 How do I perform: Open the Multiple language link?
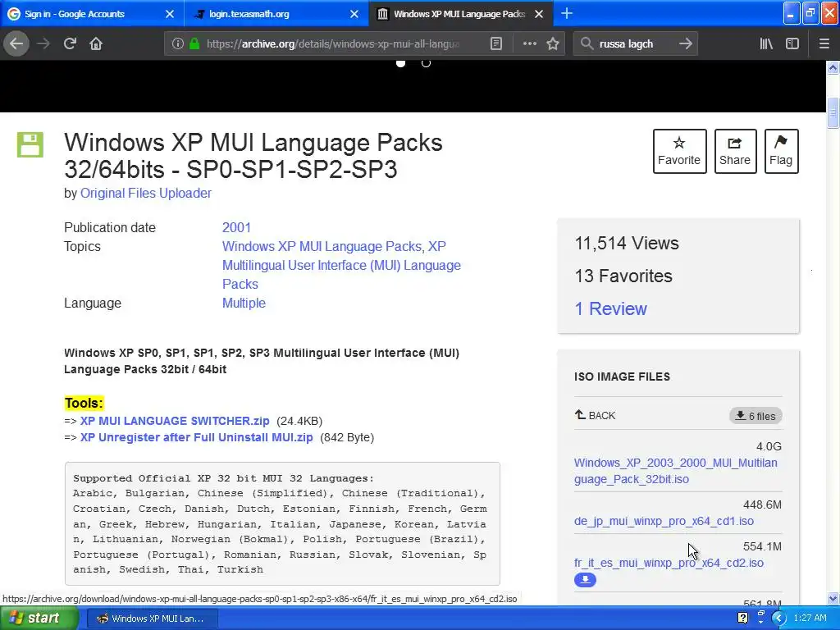coord(244,304)
